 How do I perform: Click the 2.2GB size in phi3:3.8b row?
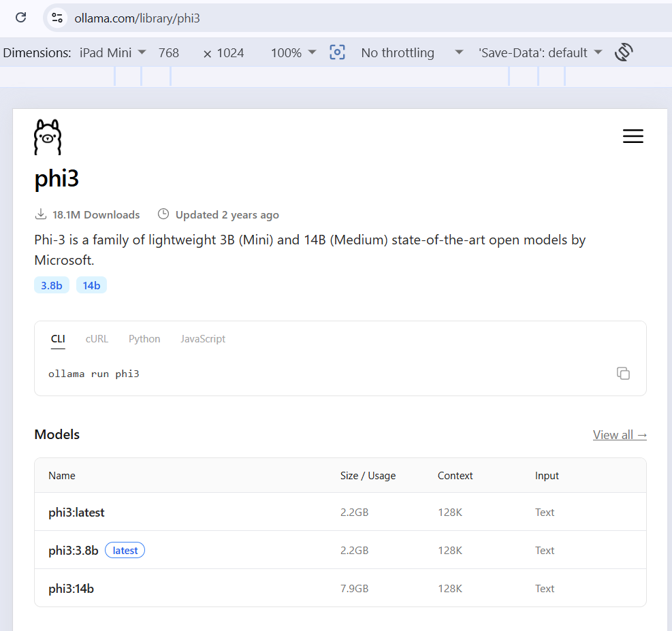pyautogui.click(x=355, y=551)
